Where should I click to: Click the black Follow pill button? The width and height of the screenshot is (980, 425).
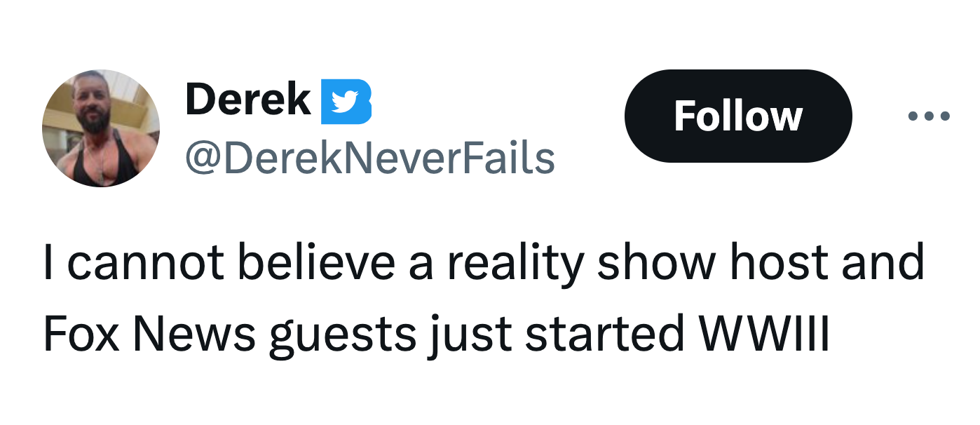pos(738,116)
